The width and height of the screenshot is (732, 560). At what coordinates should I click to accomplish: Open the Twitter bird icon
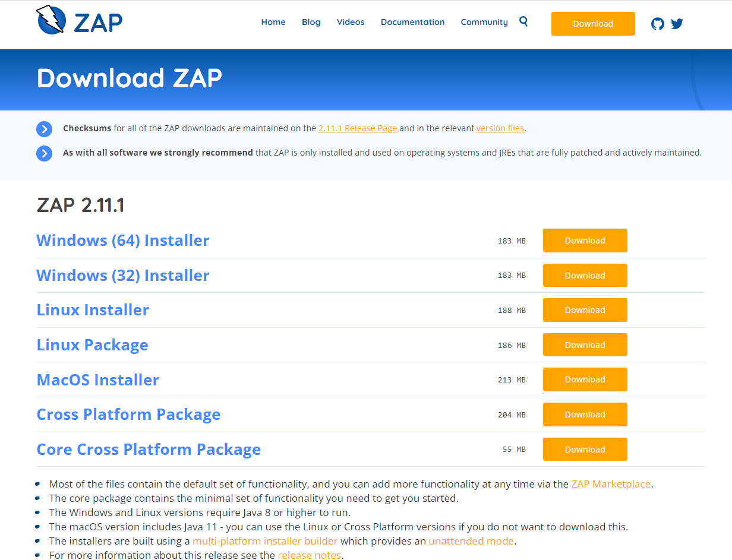click(677, 24)
